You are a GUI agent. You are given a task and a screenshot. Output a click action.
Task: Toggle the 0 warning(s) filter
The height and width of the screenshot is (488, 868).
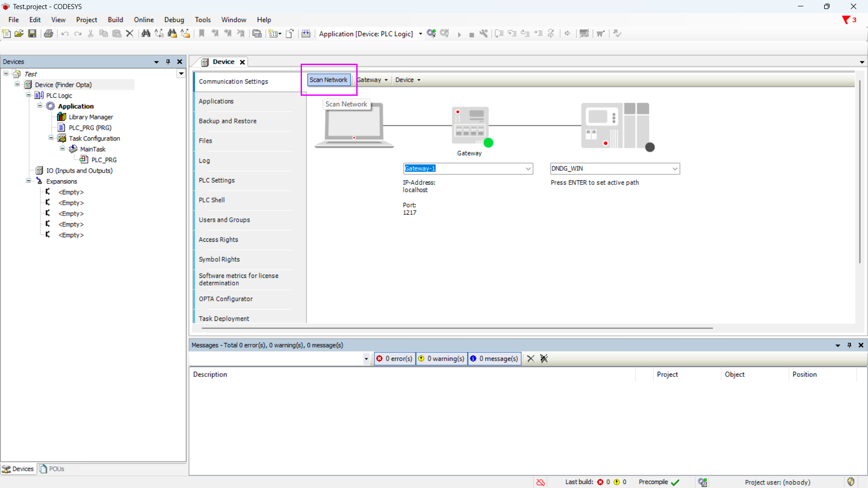click(x=441, y=358)
